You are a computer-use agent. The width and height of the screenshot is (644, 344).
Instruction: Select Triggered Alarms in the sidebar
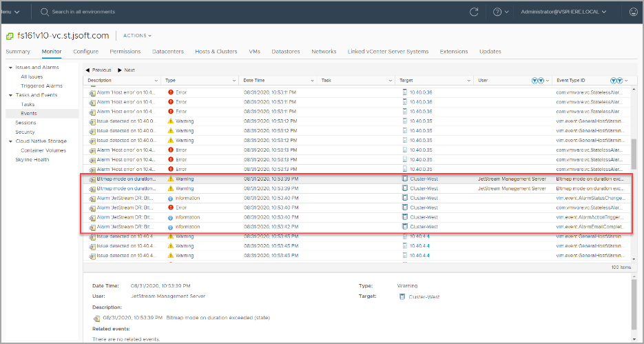41,85
